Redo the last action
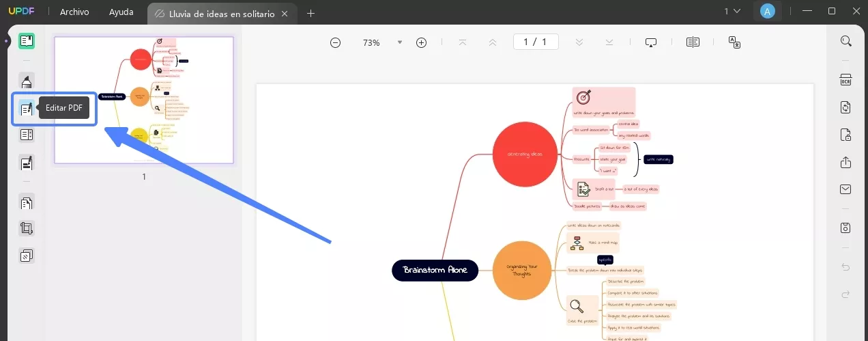Viewport: 868px width, 341px height. (x=846, y=295)
